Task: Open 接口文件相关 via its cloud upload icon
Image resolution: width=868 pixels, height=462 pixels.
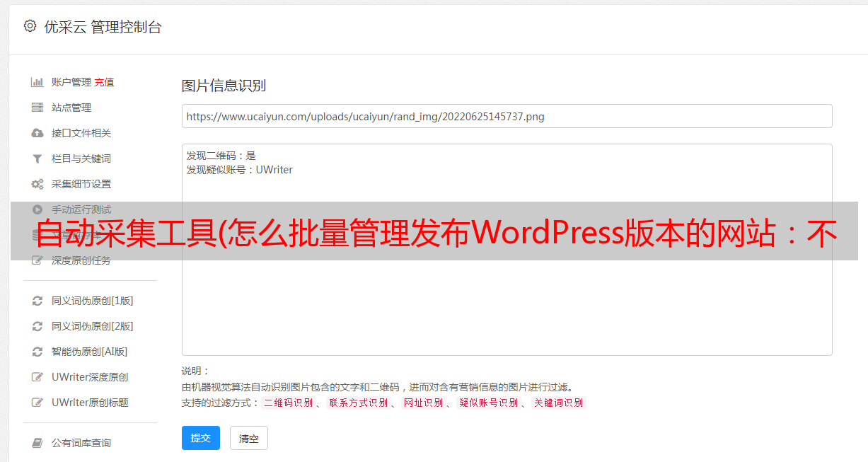Action: [37, 133]
